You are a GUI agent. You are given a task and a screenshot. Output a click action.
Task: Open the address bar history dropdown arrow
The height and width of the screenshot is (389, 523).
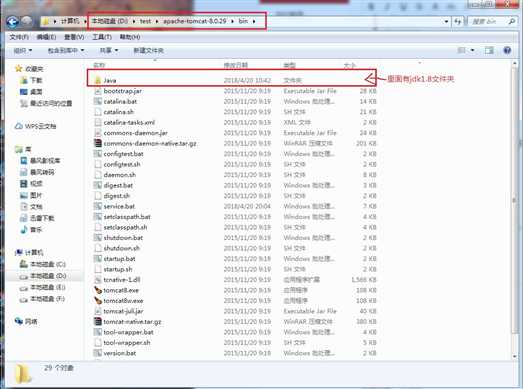(446, 22)
